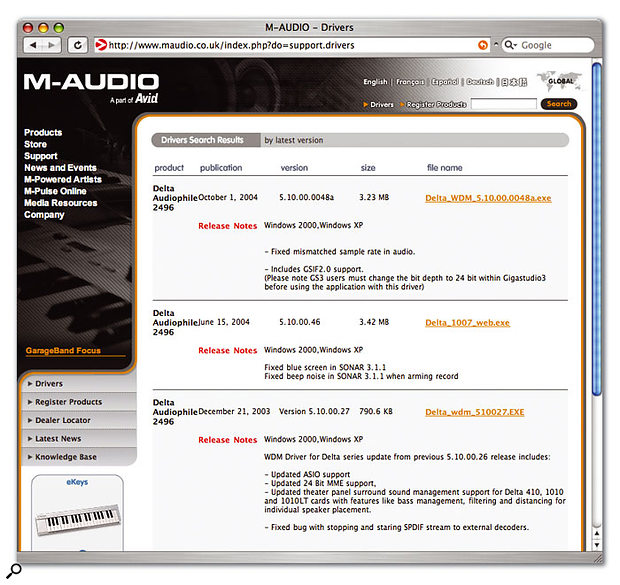
Task: Click the 'publication' column header
Action: [221, 168]
